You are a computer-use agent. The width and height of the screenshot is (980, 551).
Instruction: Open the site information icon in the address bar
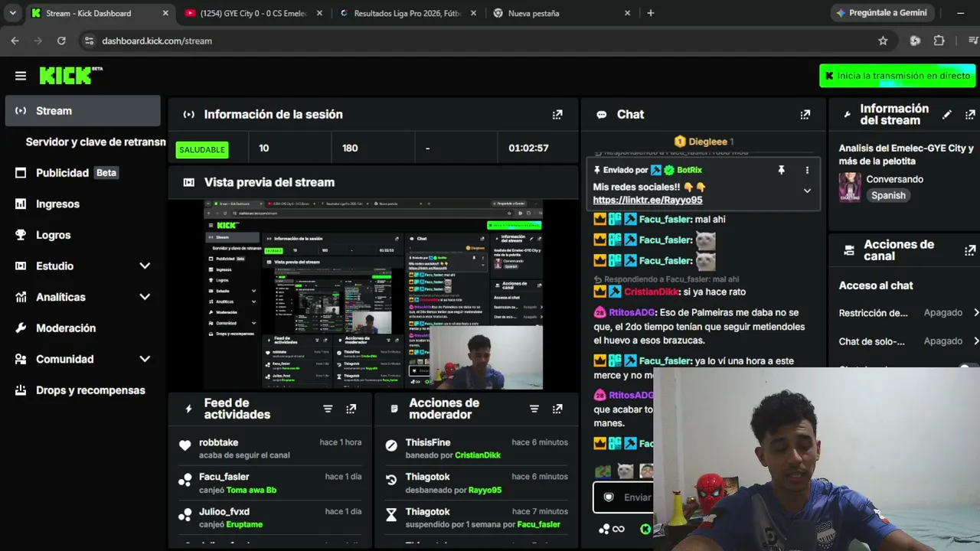point(89,41)
